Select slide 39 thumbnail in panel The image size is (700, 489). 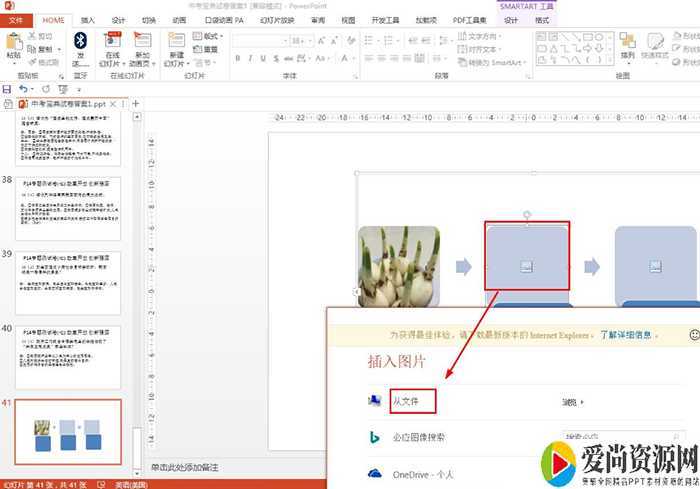[70, 282]
